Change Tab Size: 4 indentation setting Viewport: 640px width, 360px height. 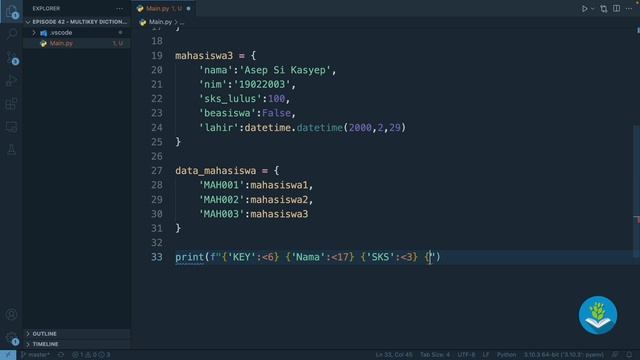tap(435, 355)
